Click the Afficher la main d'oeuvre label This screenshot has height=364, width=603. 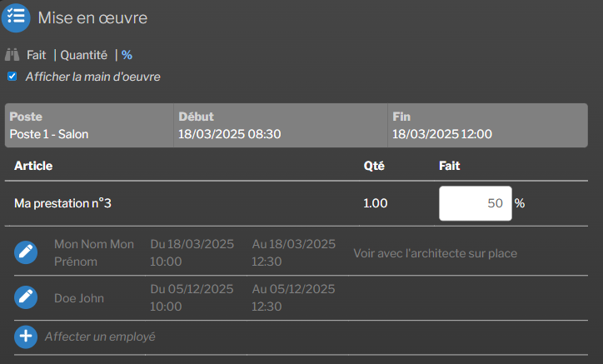[92, 77]
